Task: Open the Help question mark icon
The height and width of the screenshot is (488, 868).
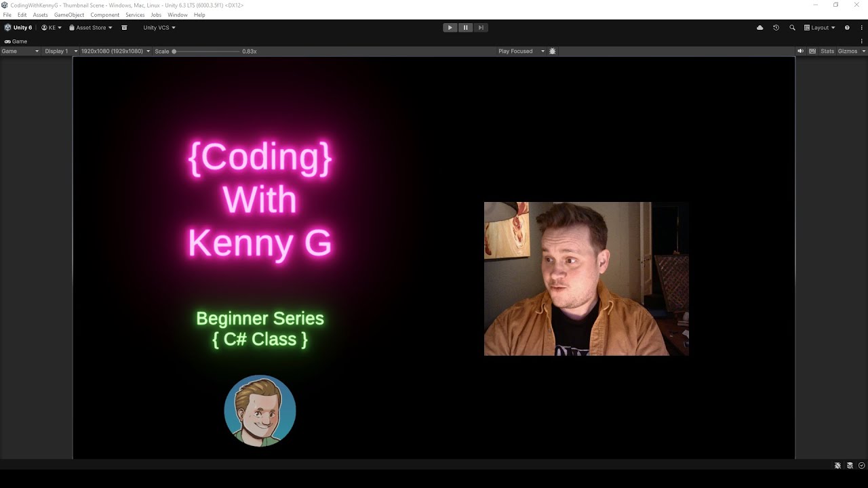Action: (847, 28)
